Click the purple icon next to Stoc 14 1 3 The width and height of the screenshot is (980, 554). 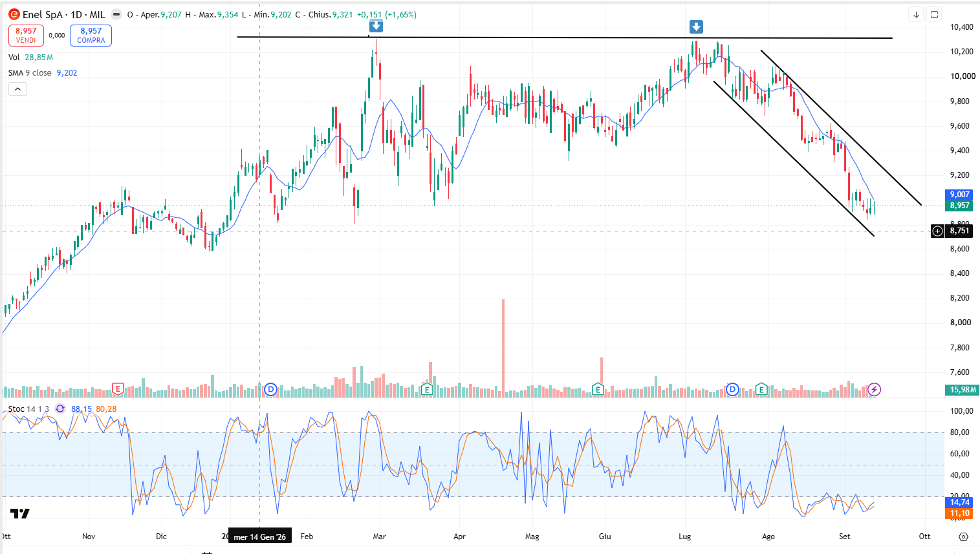(x=60, y=409)
